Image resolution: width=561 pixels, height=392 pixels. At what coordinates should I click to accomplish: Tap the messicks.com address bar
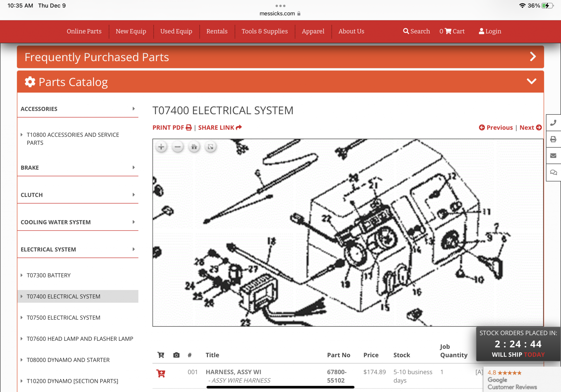click(280, 13)
